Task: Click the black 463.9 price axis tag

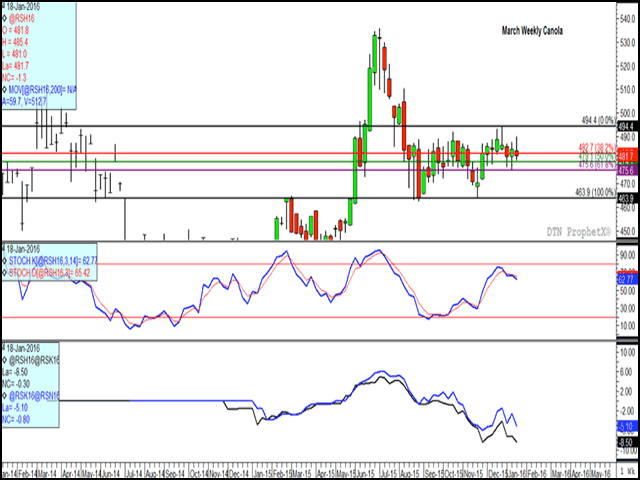Action: 628,198
